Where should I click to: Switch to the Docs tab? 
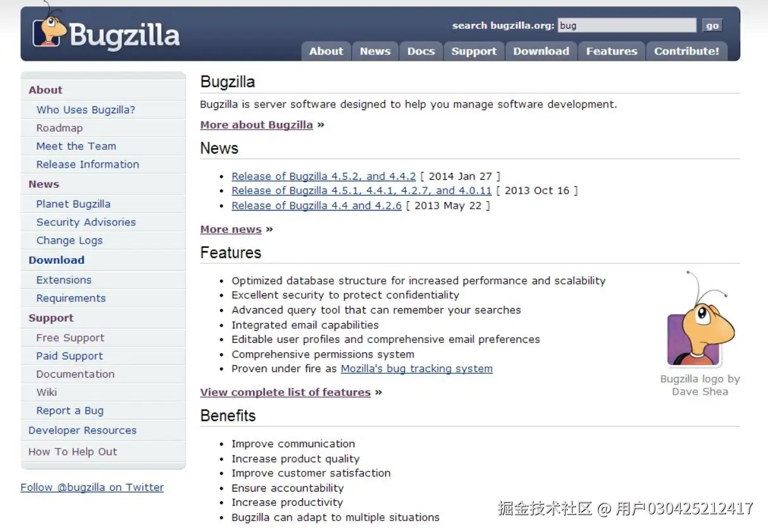(421, 51)
